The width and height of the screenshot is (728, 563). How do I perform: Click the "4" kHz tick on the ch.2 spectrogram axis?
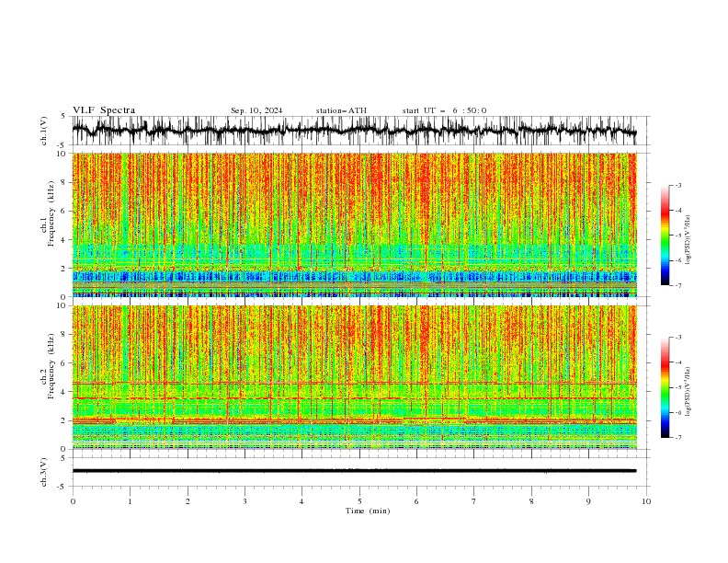click(64, 392)
